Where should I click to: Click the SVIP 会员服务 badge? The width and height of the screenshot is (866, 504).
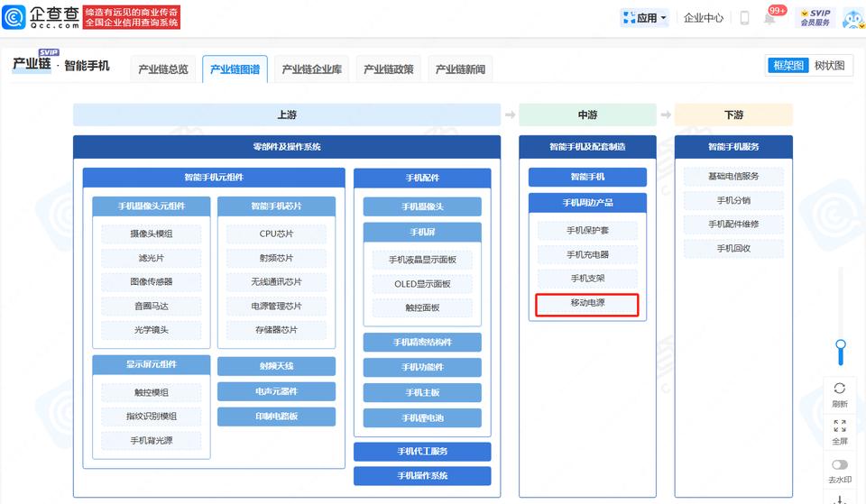(x=815, y=18)
